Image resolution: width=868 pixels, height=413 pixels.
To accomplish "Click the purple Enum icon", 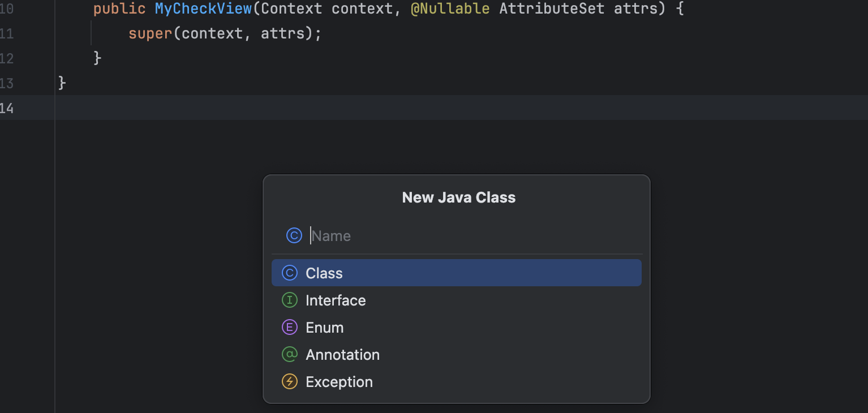I will coord(289,328).
